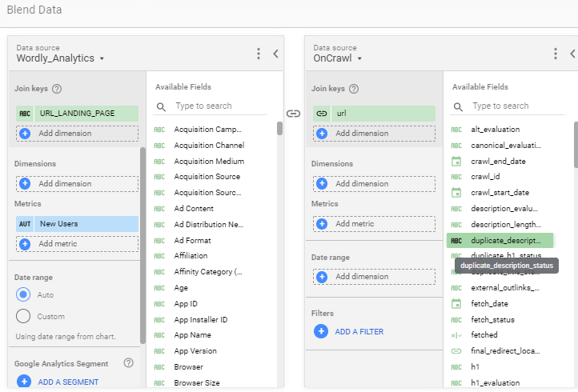This screenshot has width=578, height=392.
Task: Click boolean type icon of fetched
Action: pos(456,335)
